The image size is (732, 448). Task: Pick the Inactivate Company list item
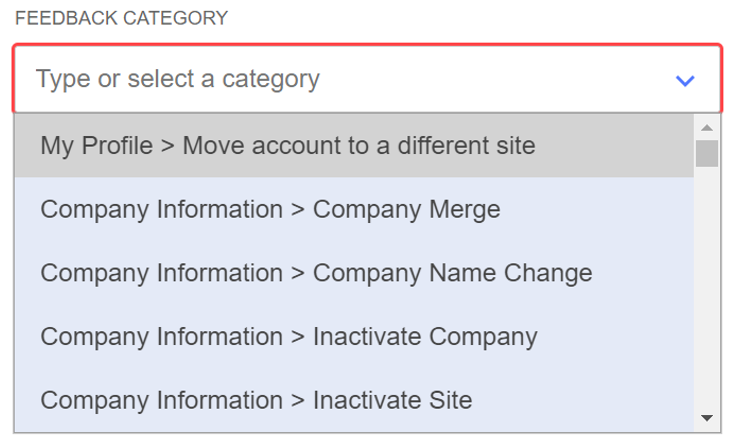point(289,337)
